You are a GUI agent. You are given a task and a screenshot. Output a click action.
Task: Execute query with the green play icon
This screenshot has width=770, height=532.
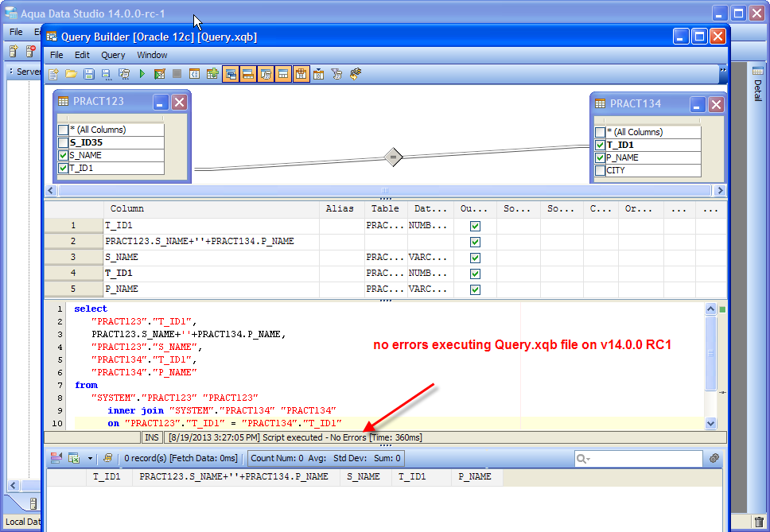(142, 74)
